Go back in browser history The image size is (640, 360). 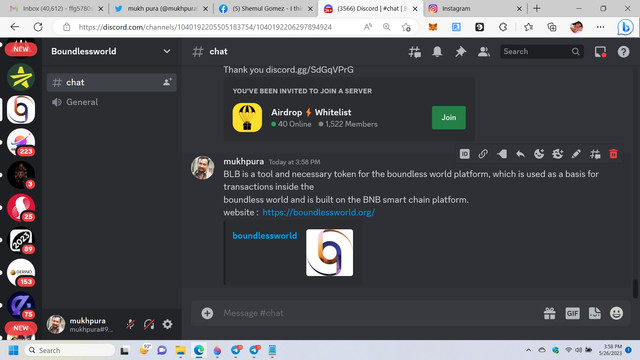click(x=15, y=27)
